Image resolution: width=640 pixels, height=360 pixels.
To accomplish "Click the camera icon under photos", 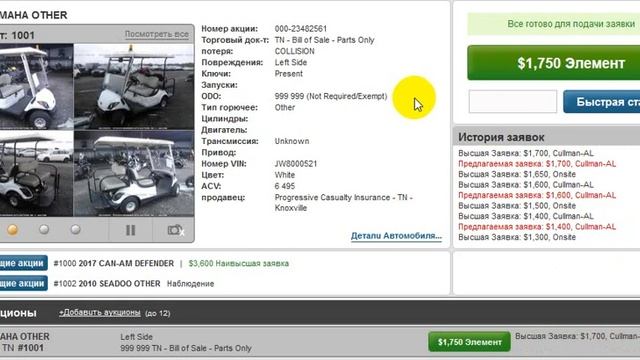I will click(x=176, y=230).
